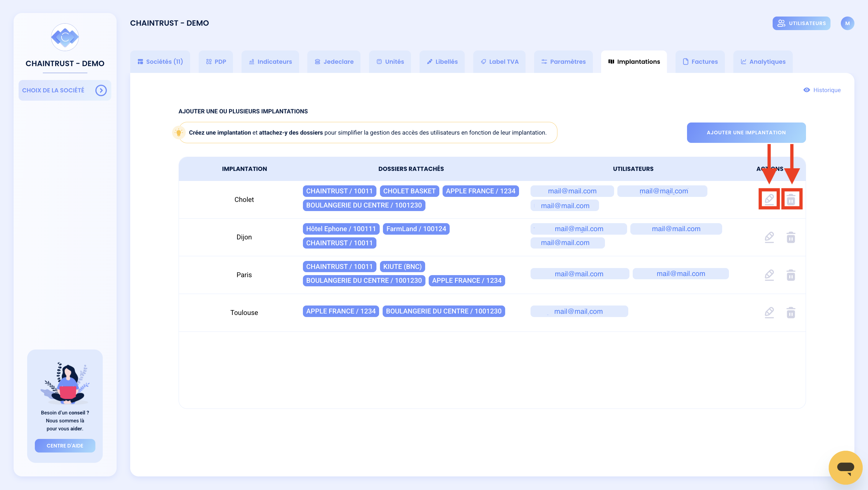
Task: Delete the Paris implantation with trash icon
Action: tap(791, 275)
